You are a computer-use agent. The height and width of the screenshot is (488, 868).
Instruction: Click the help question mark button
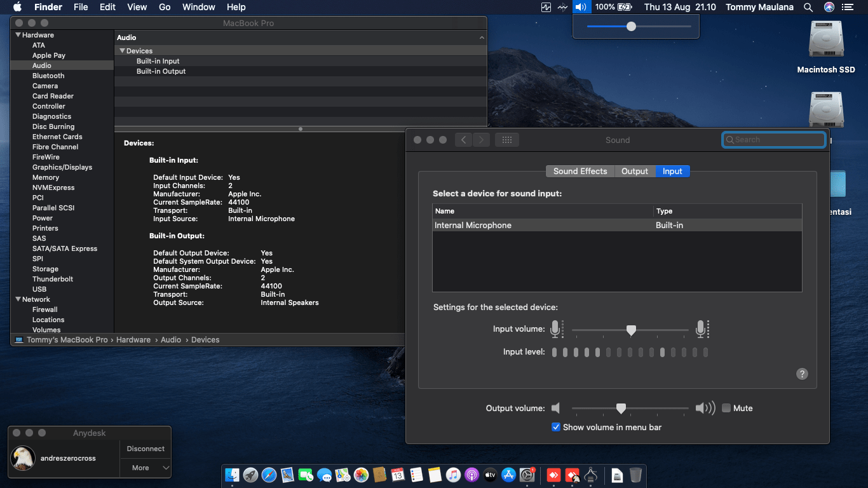(802, 374)
